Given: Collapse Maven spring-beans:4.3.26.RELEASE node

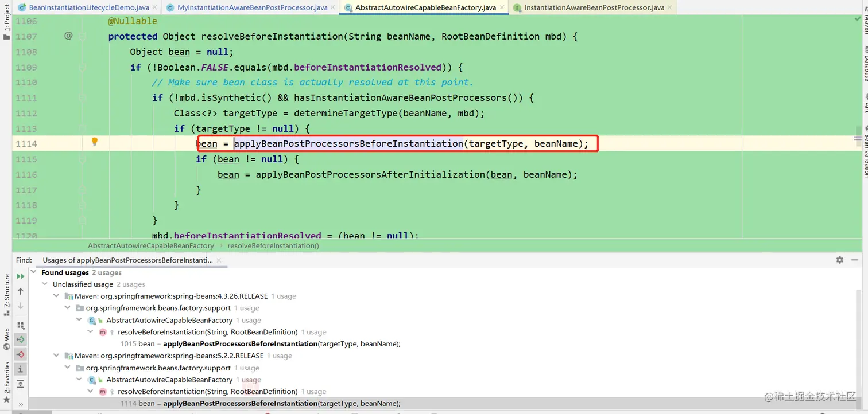Looking at the screenshot, I should 56,296.
